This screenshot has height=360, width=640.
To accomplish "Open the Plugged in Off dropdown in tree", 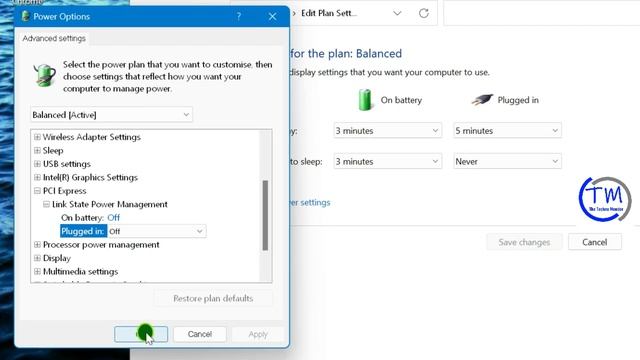I will (157, 231).
